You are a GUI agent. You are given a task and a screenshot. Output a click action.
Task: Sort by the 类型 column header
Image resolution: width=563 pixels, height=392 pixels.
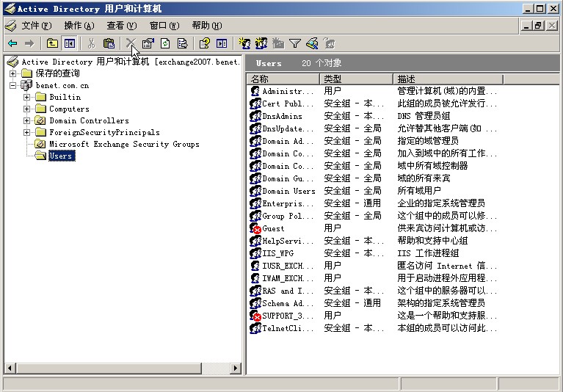[356, 79]
